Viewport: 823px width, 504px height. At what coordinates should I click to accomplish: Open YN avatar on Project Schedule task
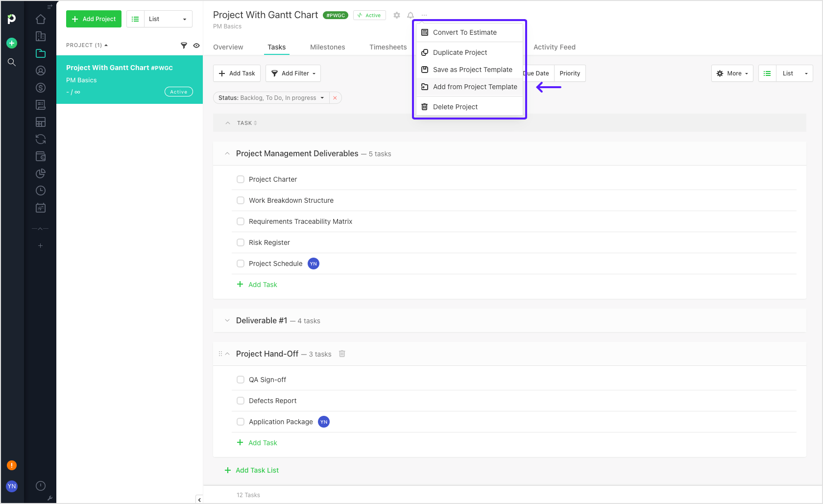tap(314, 264)
